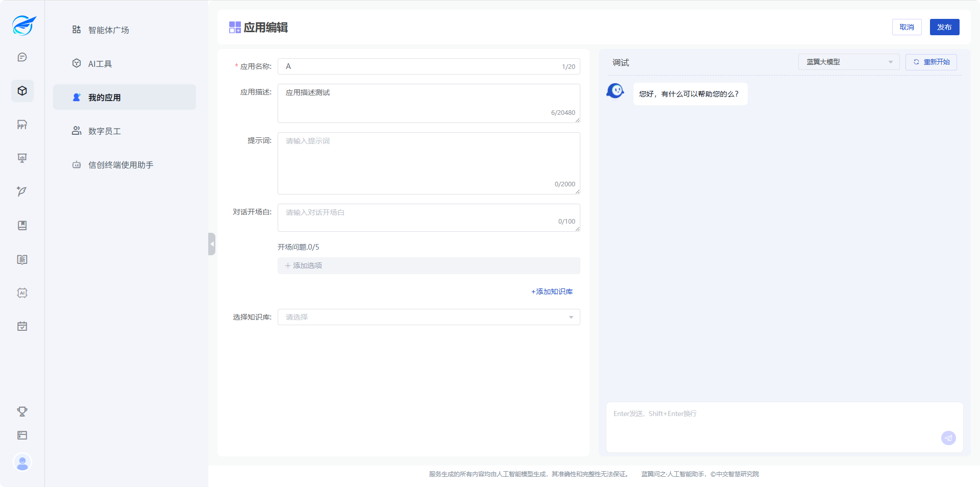Click the 调试 panel title

[x=621, y=62]
